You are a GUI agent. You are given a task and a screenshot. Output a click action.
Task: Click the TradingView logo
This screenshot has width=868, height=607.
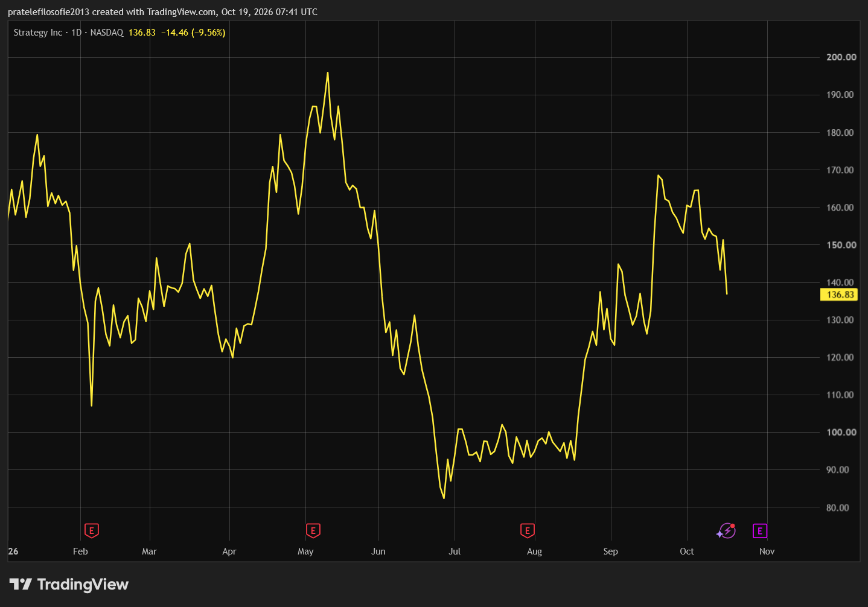[x=69, y=584]
